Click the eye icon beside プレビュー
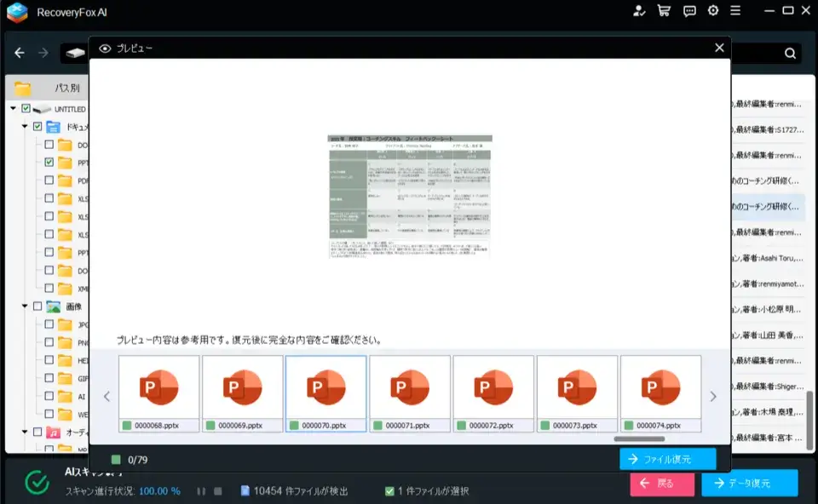The width and height of the screenshot is (818, 504). click(105, 49)
